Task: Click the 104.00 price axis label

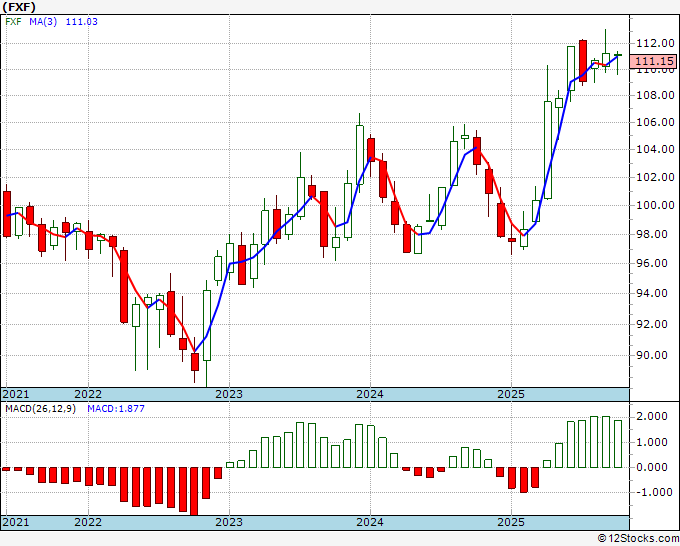Action: 655,149
